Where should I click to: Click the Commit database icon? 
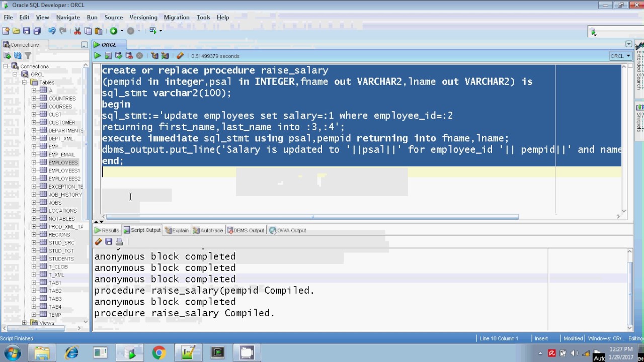(x=119, y=56)
